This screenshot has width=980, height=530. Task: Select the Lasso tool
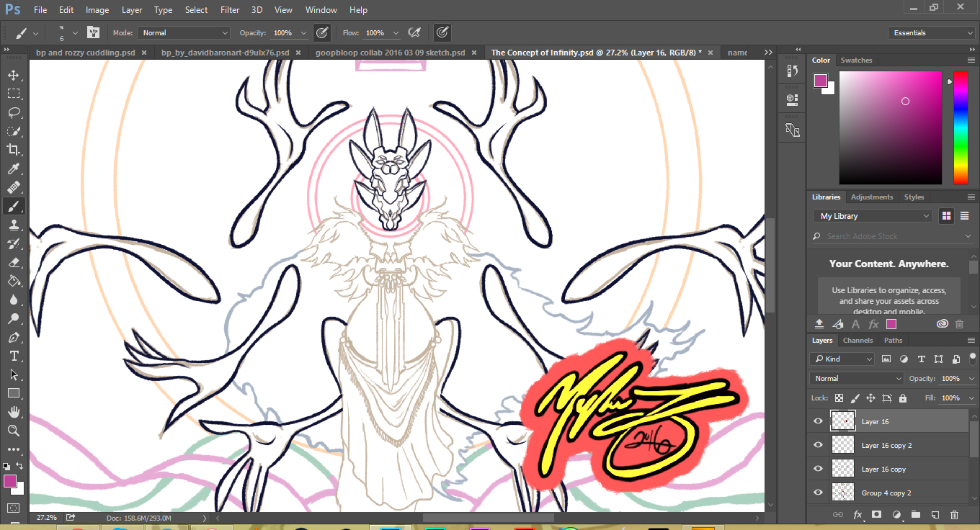[x=13, y=112]
